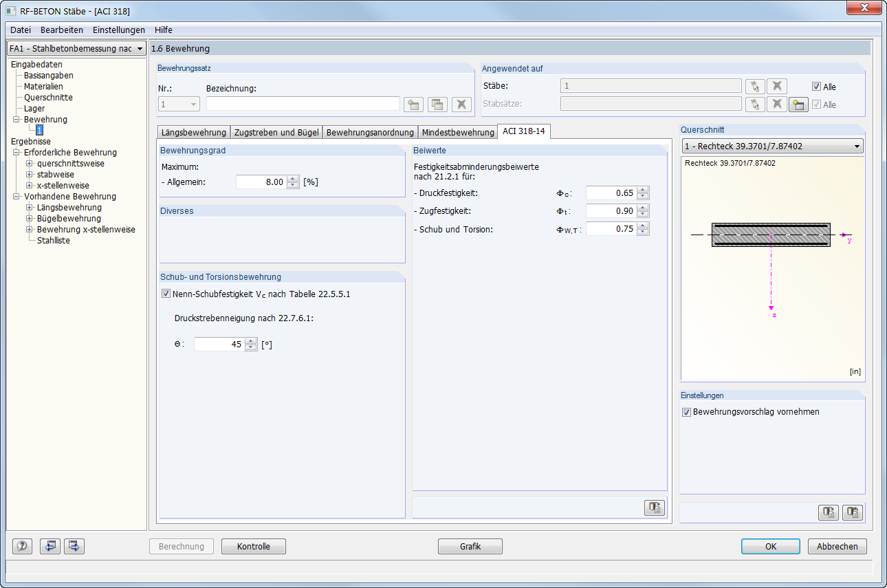Pick members graphically for Stäbe
The width and height of the screenshot is (887, 588).
(755, 87)
